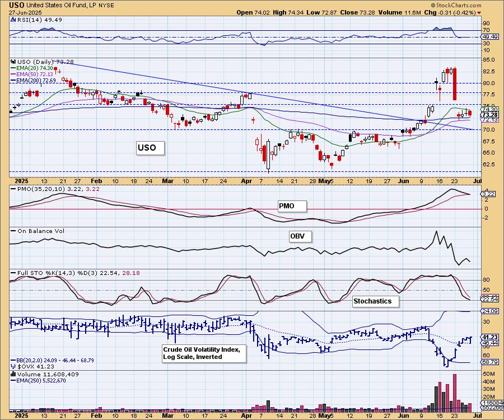Screen dimensions: 504x420
Task: Click the green line marker for EMA(20)
Action: pyautogui.click(x=13, y=68)
